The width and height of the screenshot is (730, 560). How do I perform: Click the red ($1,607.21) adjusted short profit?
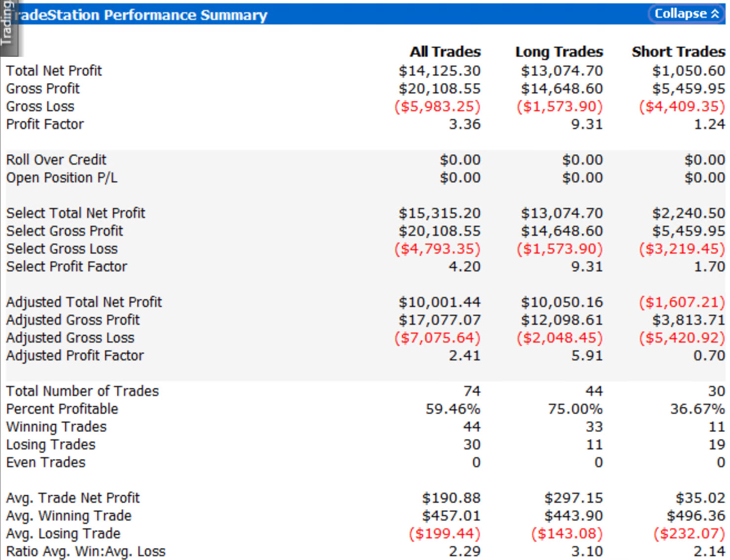pos(682,302)
